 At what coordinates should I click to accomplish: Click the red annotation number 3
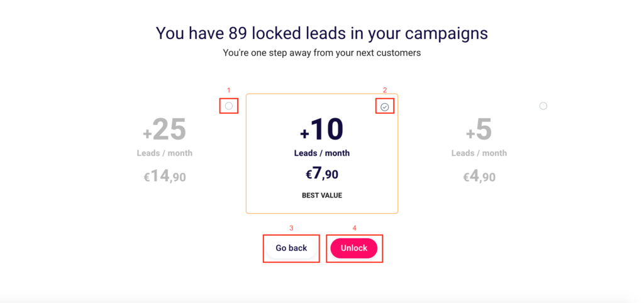point(291,228)
